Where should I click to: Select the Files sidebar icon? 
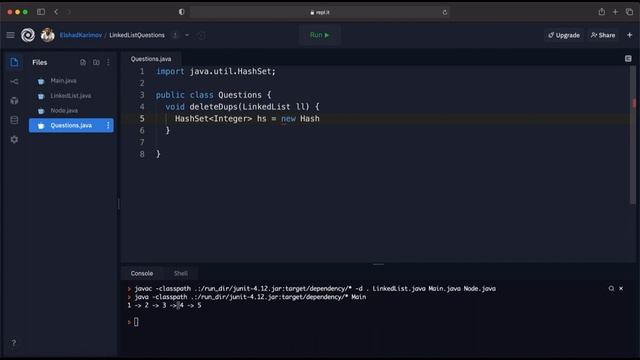tap(14, 62)
